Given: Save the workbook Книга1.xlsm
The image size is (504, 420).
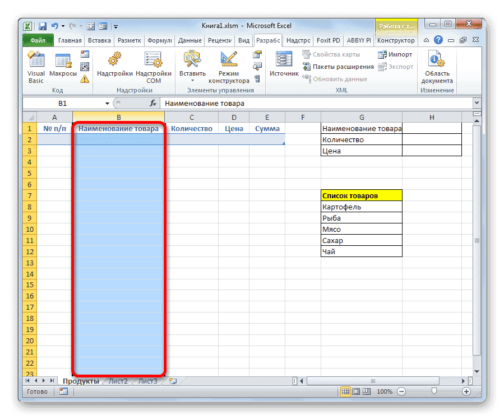Looking at the screenshot, I should tap(42, 26).
